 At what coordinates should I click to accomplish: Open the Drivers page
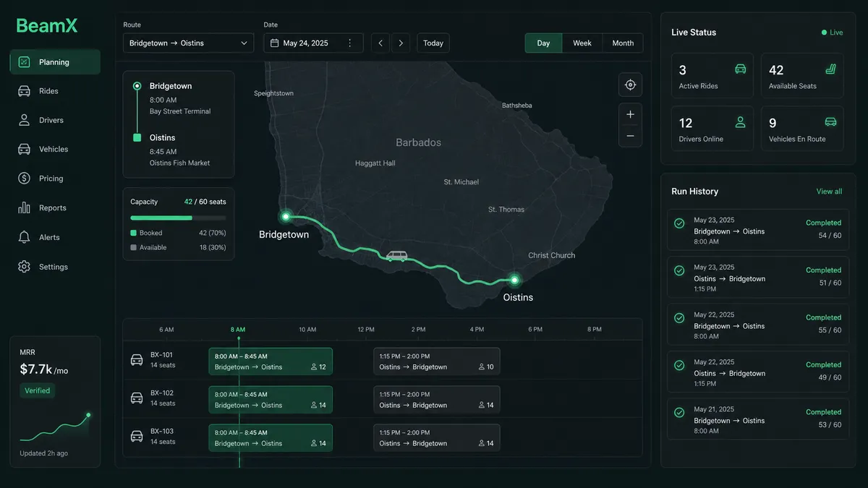55,120
